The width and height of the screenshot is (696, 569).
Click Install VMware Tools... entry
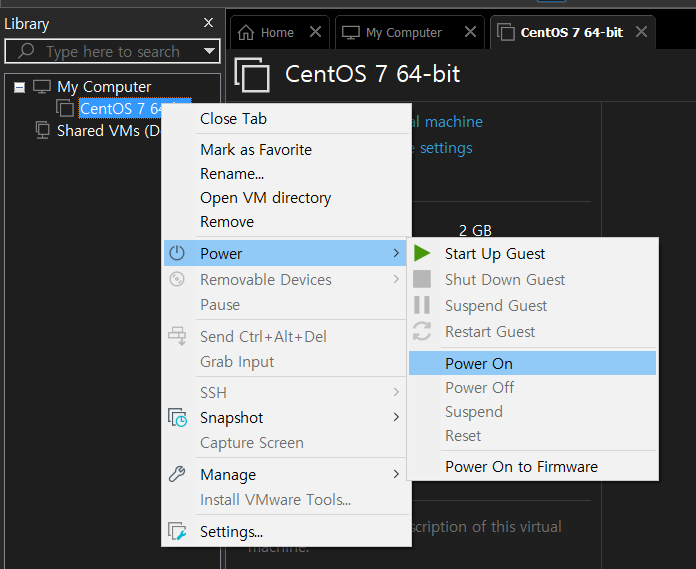tap(286, 500)
